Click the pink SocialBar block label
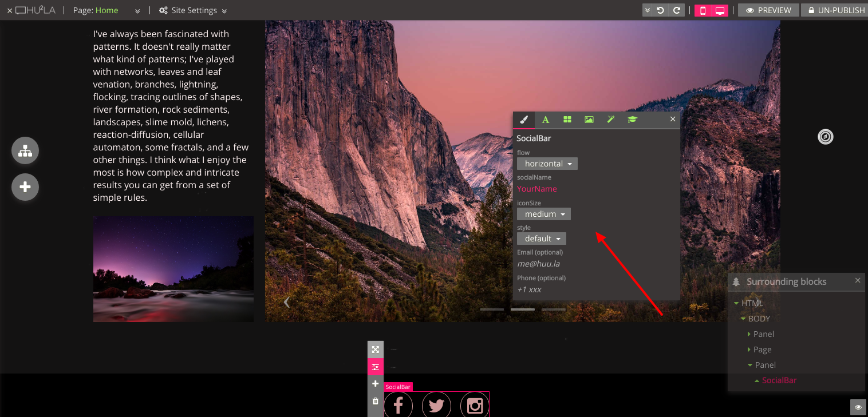Image resolution: width=868 pixels, height=417 pixels. (398, 387)
